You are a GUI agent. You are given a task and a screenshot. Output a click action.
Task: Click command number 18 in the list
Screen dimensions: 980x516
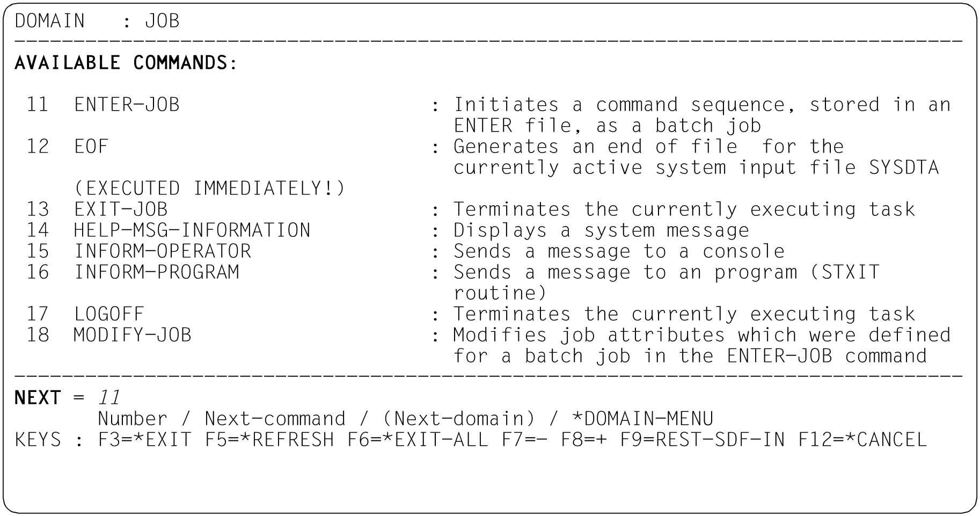38,335
